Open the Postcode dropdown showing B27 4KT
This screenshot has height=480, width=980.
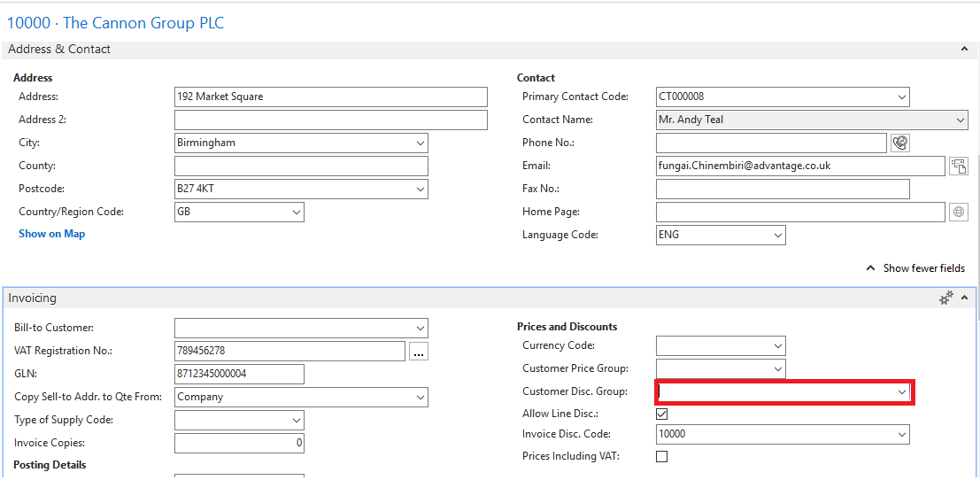click(420, 189)
